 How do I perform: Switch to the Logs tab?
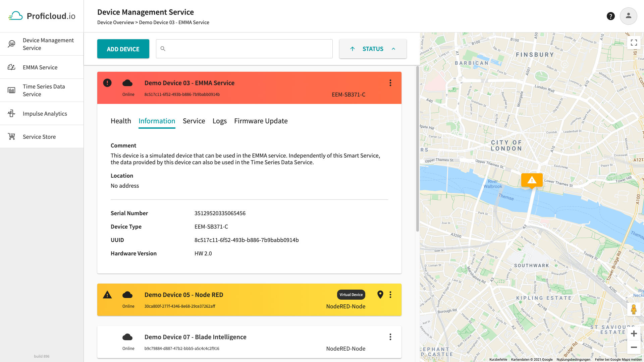(220, 121)
